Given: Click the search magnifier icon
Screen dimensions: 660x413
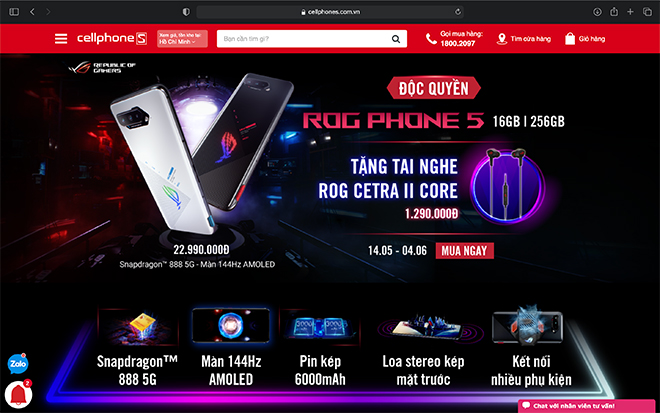Looking at the screenshot, I should 396,39.
